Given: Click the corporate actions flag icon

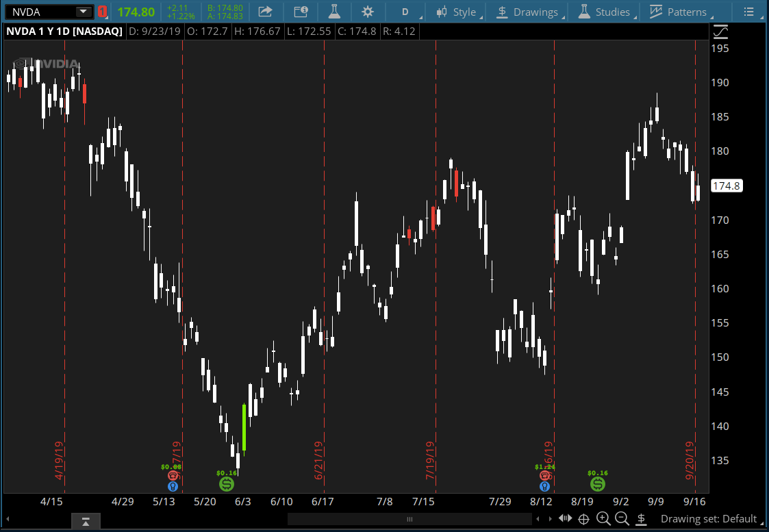Looking at the screenshot, I should click(301, 12).
